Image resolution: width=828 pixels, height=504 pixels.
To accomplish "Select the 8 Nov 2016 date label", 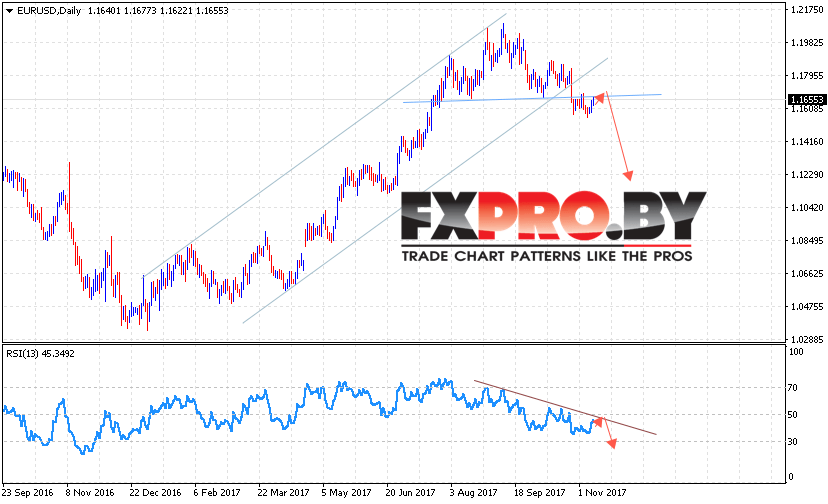I will (x=90, y=492).
